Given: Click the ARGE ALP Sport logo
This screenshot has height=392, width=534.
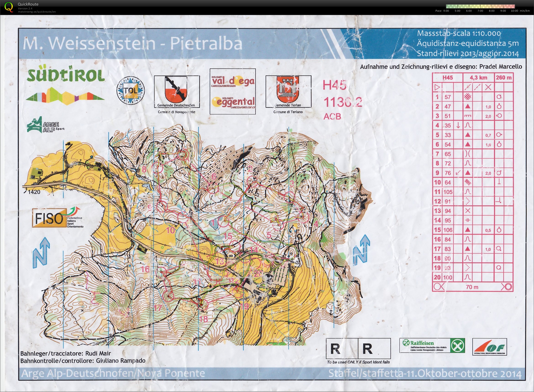Looking at the screenshot, I should (x=45, y=125).
